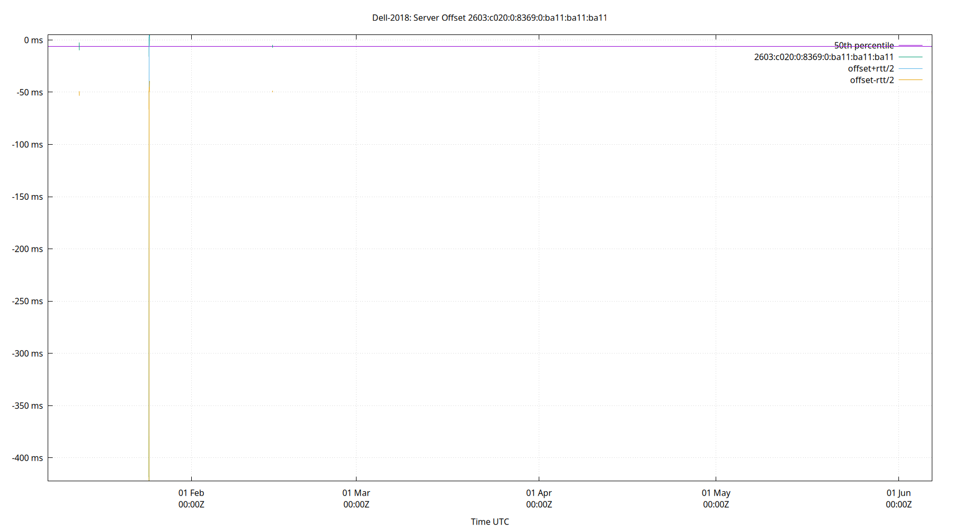Click the 0 ms gridline label
Image resolution: width=980 pixels, height=530 pixels.
(33, 39)
